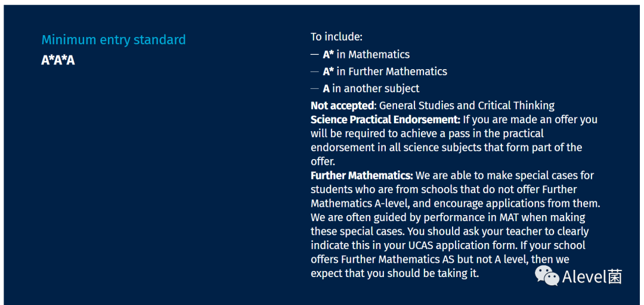Image resolution: width=644 pixels, height=305 pixels.
Task: Click the bold 'Not accepted' label
Action: 343,105
